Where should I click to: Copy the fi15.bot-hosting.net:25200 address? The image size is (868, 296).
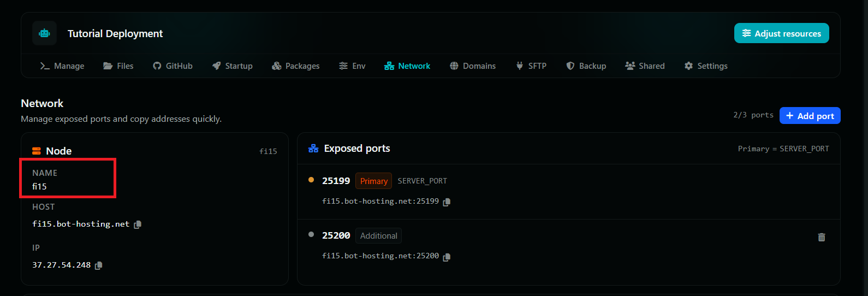447,257
